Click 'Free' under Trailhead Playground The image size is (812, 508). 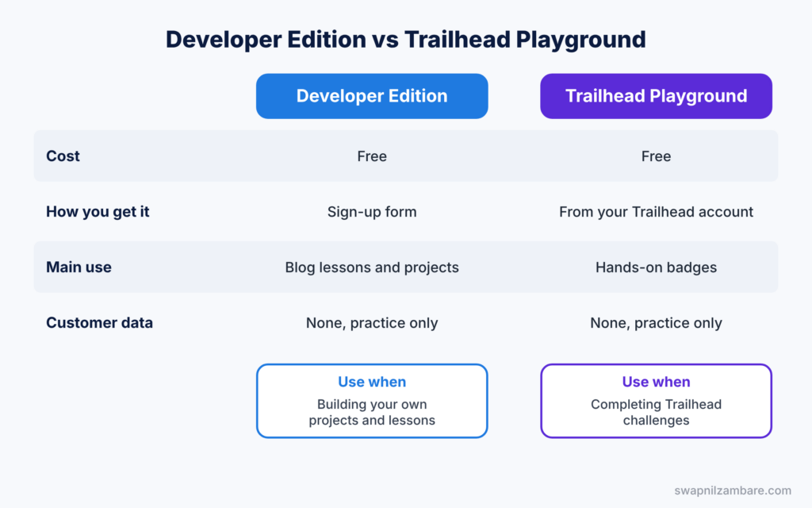(x=656, y=156)
